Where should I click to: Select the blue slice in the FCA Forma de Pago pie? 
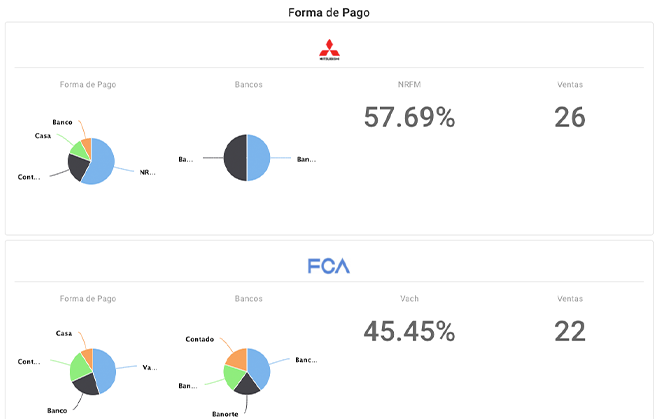coord(104,366)
